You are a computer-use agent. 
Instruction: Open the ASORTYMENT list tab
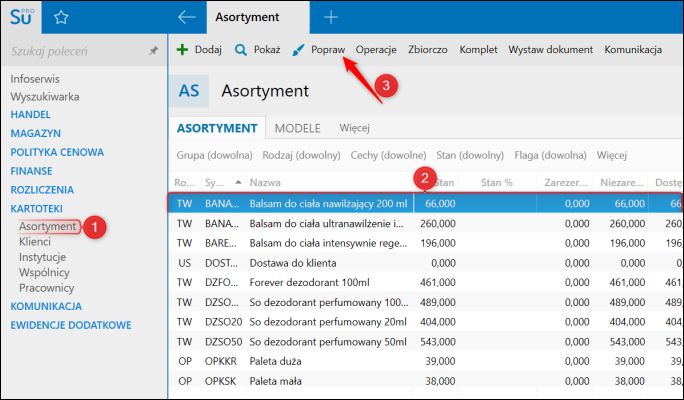pos(217,128)
